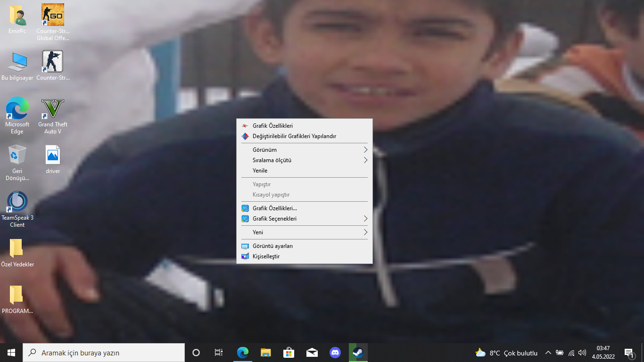Choose Değiştirilebilir Grafikleri Yapılandır

[305, 136]
